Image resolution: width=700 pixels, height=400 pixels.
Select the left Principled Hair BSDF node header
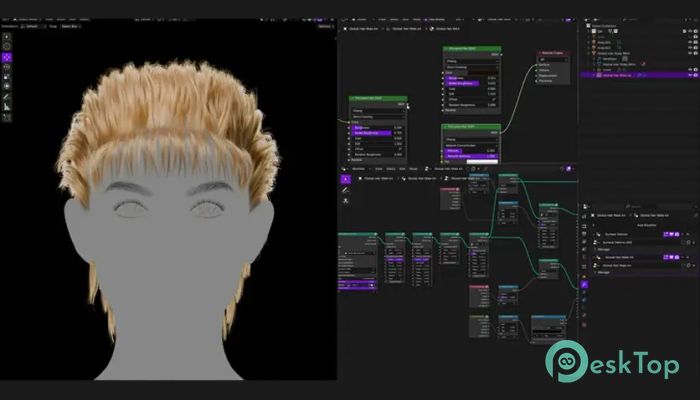click(378, 98)
